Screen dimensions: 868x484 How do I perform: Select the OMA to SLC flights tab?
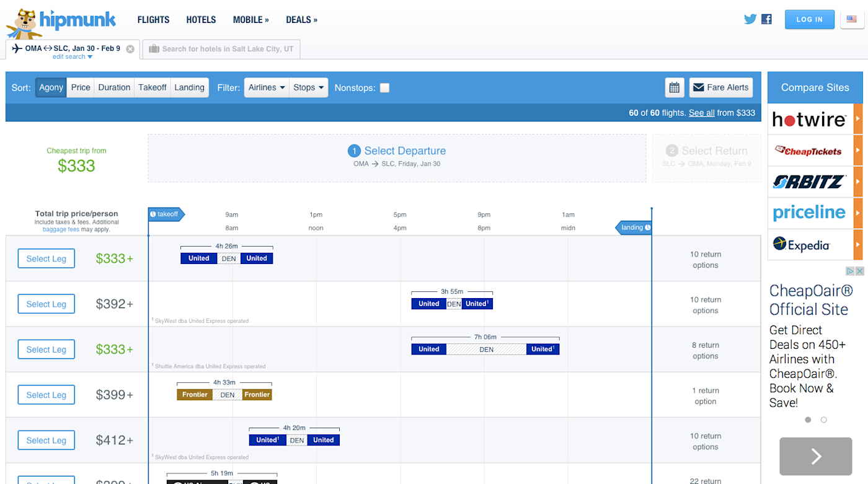(x=73, y=50)
